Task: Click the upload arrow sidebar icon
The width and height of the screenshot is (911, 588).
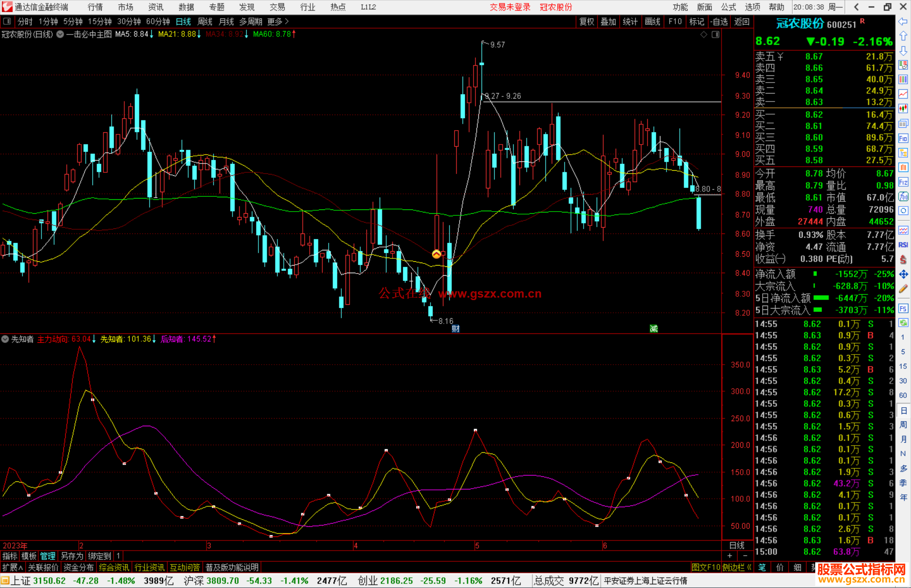Action: tap(903, 36)
